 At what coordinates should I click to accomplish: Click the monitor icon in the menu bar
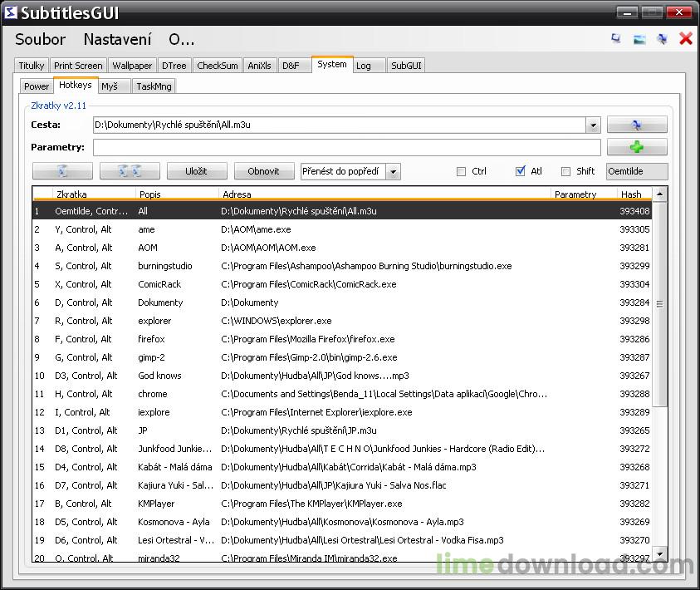coord(616,38)
